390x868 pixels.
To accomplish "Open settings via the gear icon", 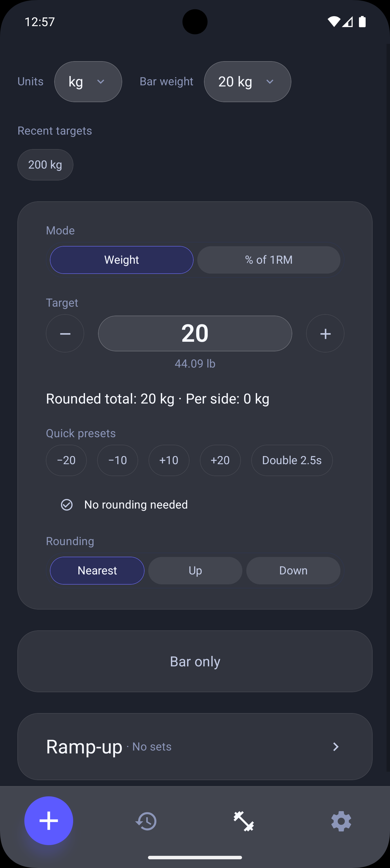I will tap(341, 821).
